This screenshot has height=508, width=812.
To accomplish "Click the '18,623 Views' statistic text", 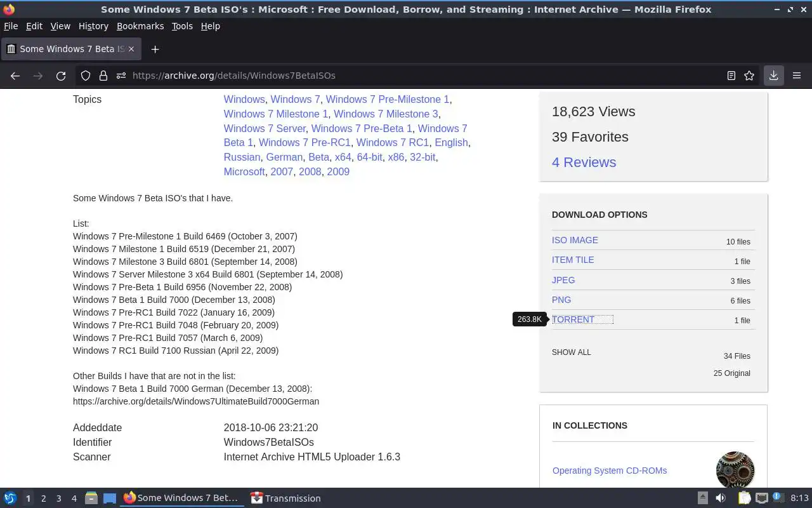I will 594,112.
